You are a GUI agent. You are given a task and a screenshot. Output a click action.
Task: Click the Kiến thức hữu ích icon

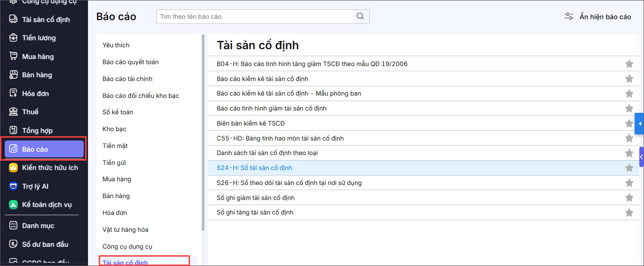point(14,168)
